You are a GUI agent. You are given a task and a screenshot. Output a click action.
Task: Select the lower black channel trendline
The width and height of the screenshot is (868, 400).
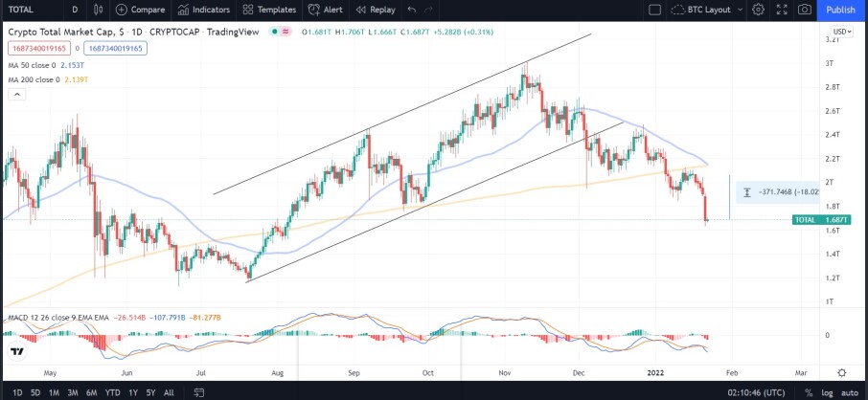tap(435, 202)
